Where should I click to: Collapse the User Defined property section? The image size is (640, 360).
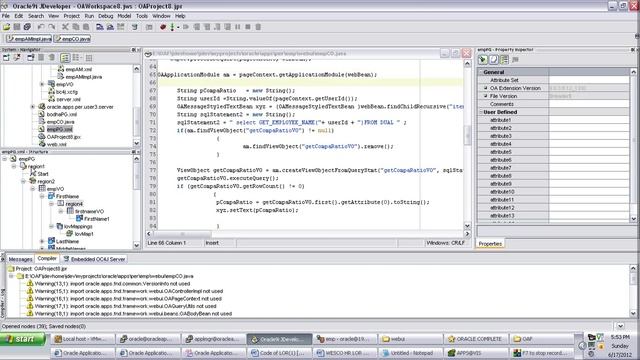tap(480, 112)
